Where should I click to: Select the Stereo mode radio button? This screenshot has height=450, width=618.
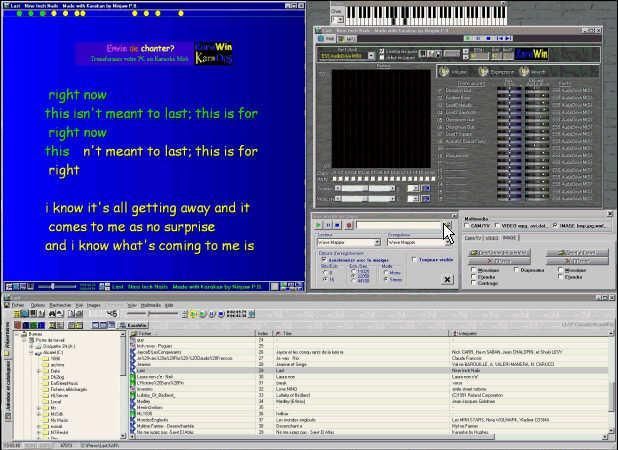point(387,280)
